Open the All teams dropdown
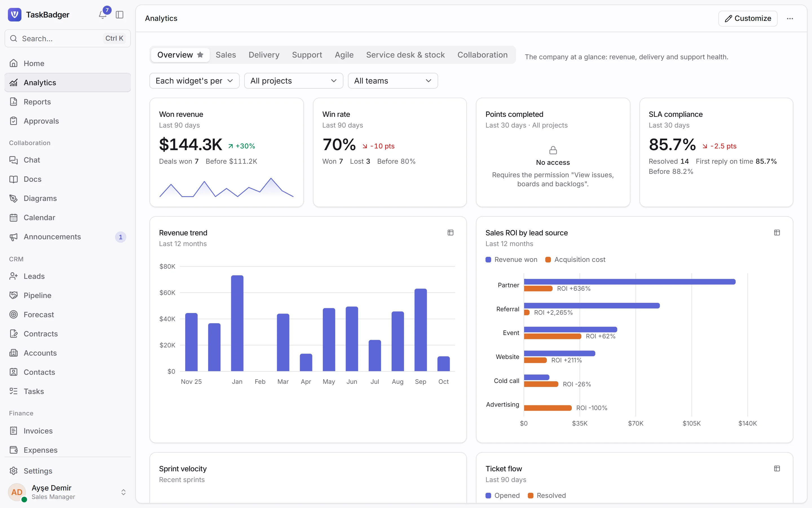812x508 pixels. (392, 81)
